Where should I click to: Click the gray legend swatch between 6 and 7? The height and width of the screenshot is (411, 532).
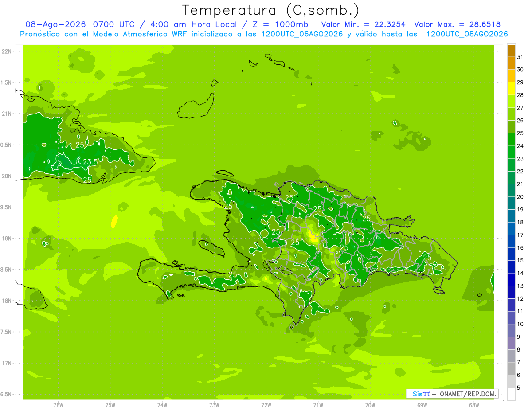coord(511,369)
